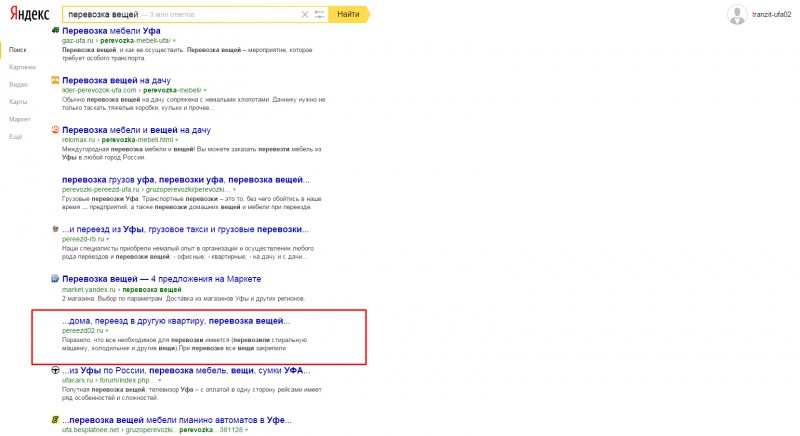Image resolution: width=800 pixels, height=436 pixels.
Task: Expand dropdown arrow after ufa.besplatnee.net URL
Action: (246, 430)
